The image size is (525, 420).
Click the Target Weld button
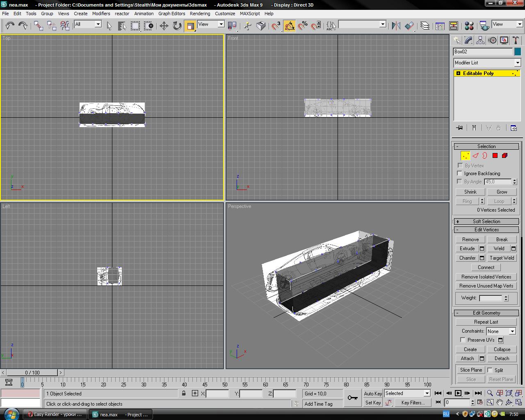(x=502, y=258)
